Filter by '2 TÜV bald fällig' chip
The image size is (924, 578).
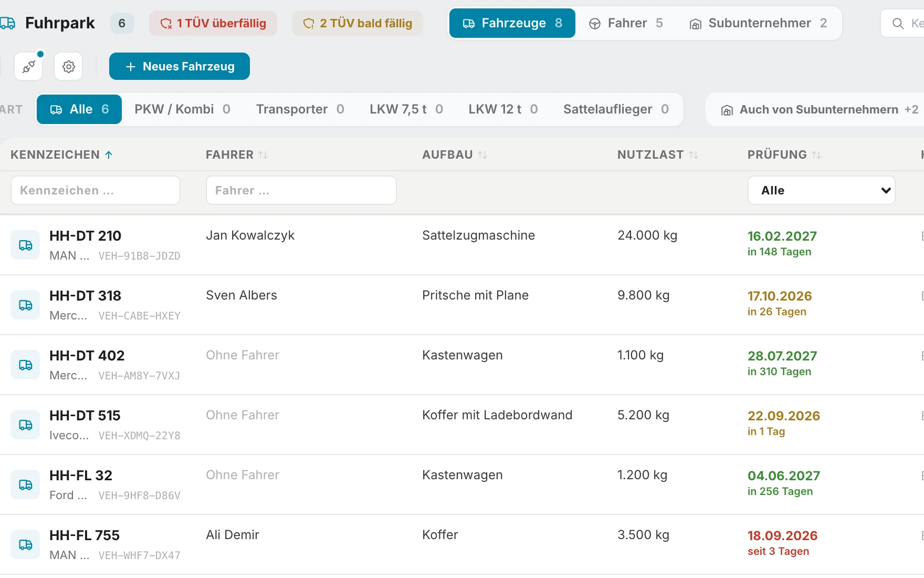(x=358, y=23)
